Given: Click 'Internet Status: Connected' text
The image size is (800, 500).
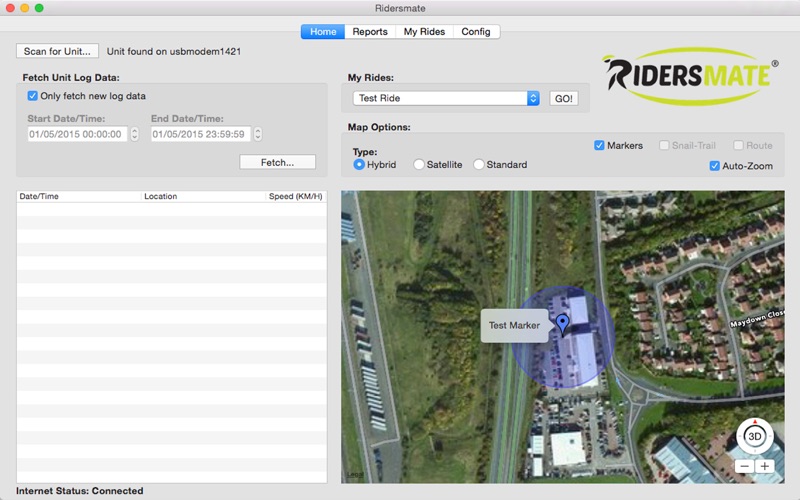Looking at the screenshot, I should (80, 491).
